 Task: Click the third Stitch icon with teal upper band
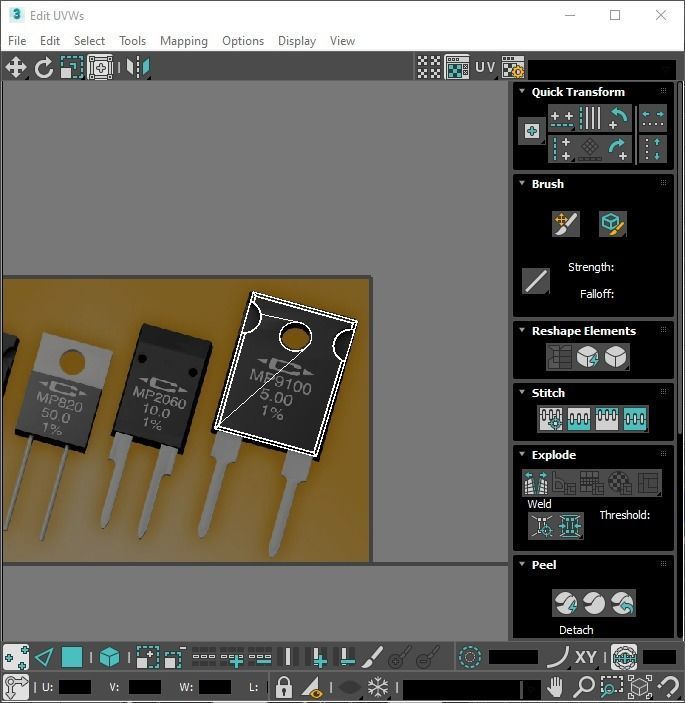point(607,419)
